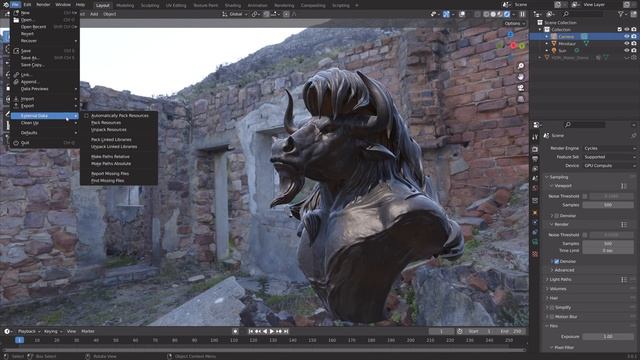Toggle Motion Blur checkbox
Image resolution: width=640 pixels, height=360 pixels.
click(552, 317)
